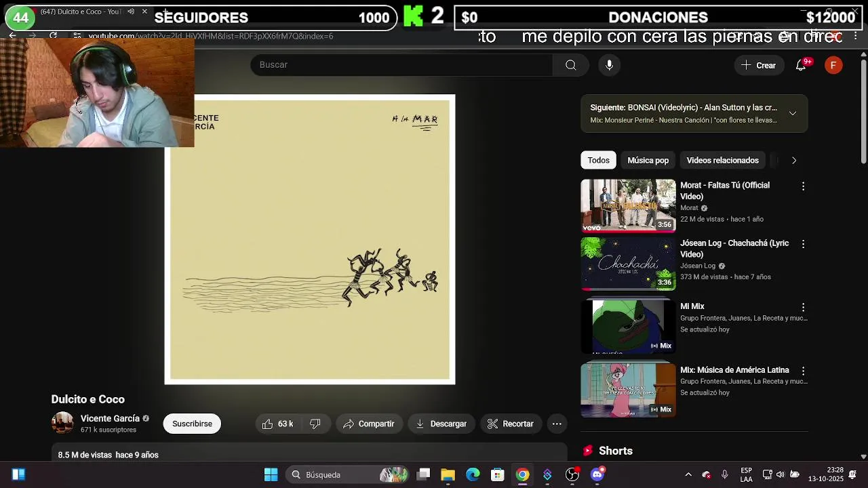Open Task View in taskbar
Viewport: 868px width, 488px height.
(x=423, y=474)
